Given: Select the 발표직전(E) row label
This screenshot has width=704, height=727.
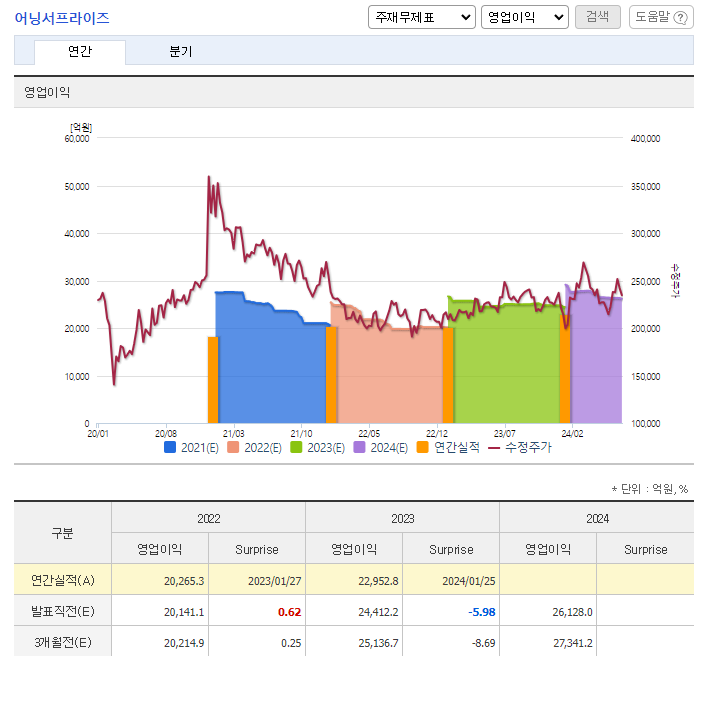Looking at the screenshot, I should 63,611.
